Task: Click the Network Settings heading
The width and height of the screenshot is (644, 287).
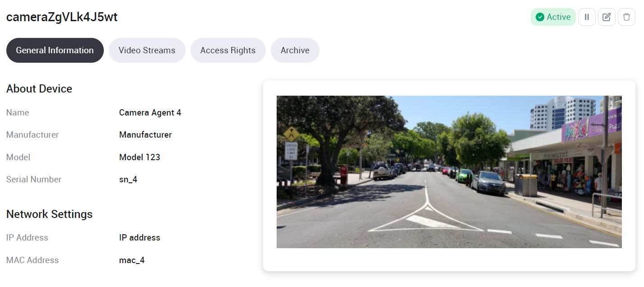Action: 49,214
